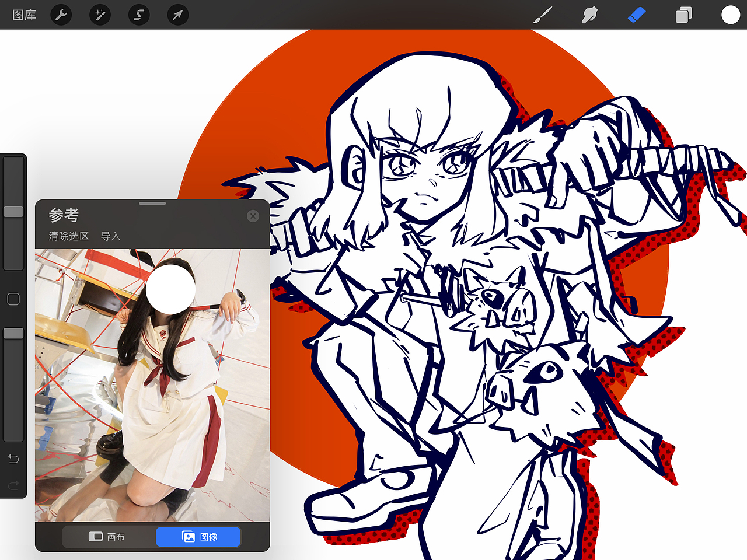Select the Smudge tool
Screen dimensions: 747x560
coord(589,15)
